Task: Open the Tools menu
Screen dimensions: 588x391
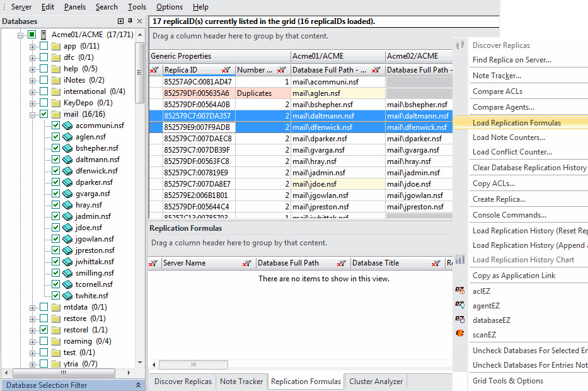Action: tap(137, 7)
